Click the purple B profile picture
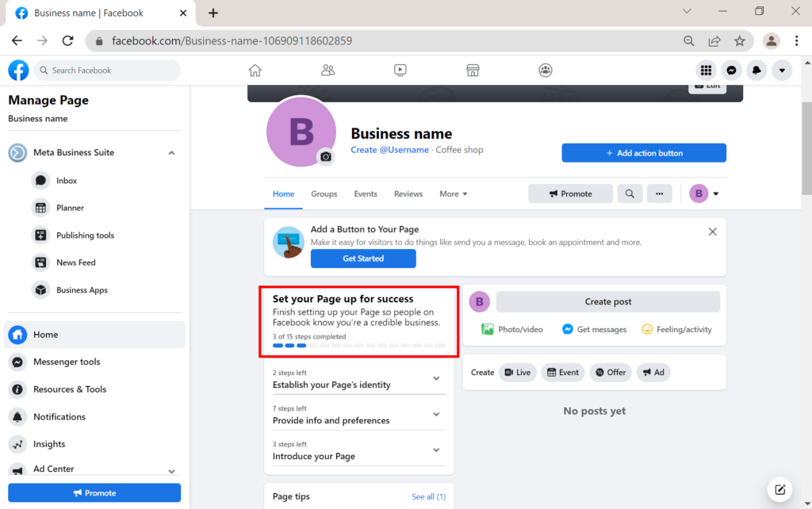812x509 pixels. click(x=301, y=132)
